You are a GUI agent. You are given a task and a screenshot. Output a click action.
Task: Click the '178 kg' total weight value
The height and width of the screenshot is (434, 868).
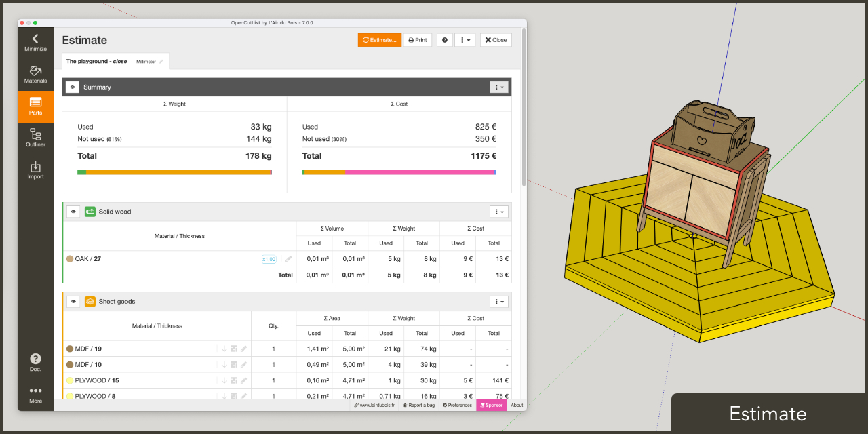258,156
